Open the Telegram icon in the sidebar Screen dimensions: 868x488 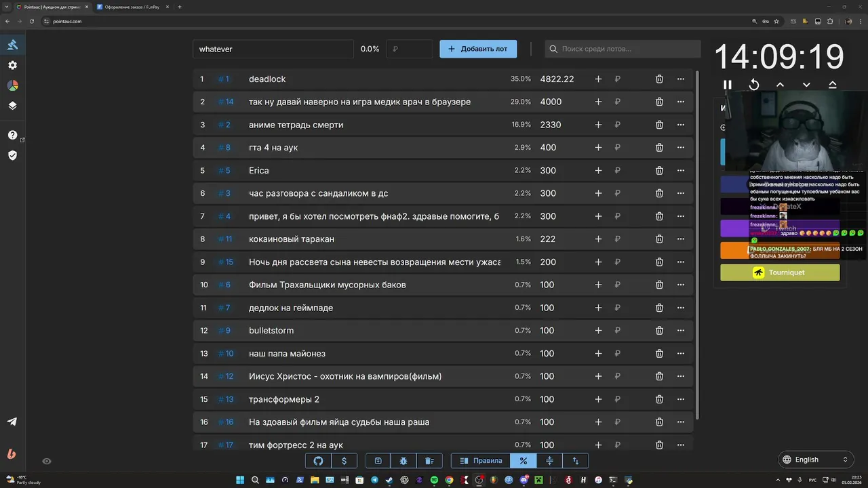click(12, 421)
